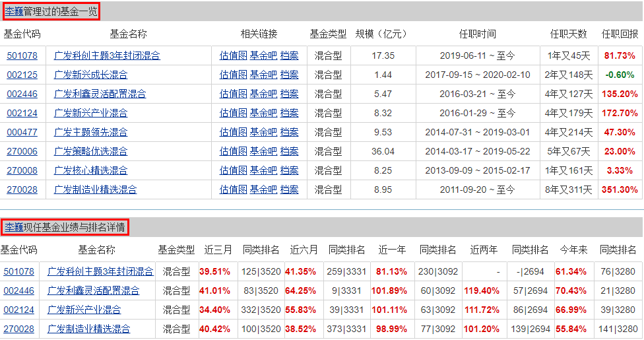Open 基金吧 link for fund 501078

tap(264, 55)
